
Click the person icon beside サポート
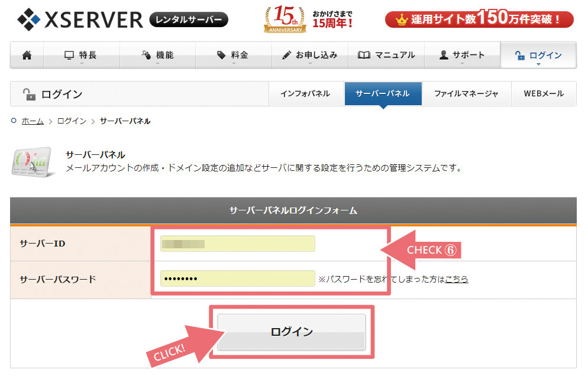[x=444, y=55]
